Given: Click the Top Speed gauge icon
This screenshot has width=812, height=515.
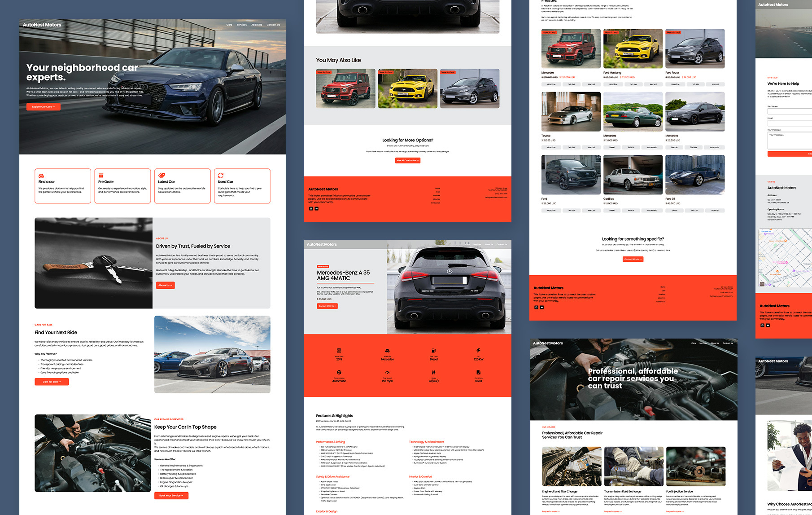Looking at the screenshot, I should [387, 372].
